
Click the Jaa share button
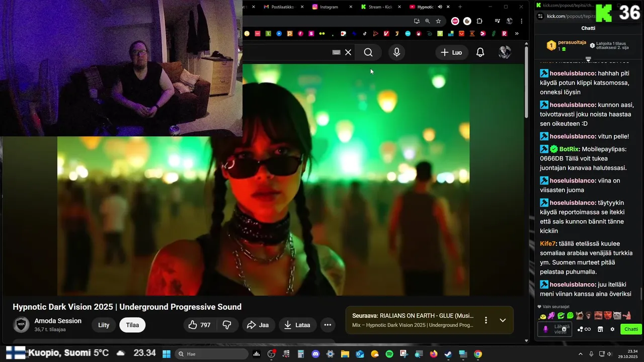[258, 325]
